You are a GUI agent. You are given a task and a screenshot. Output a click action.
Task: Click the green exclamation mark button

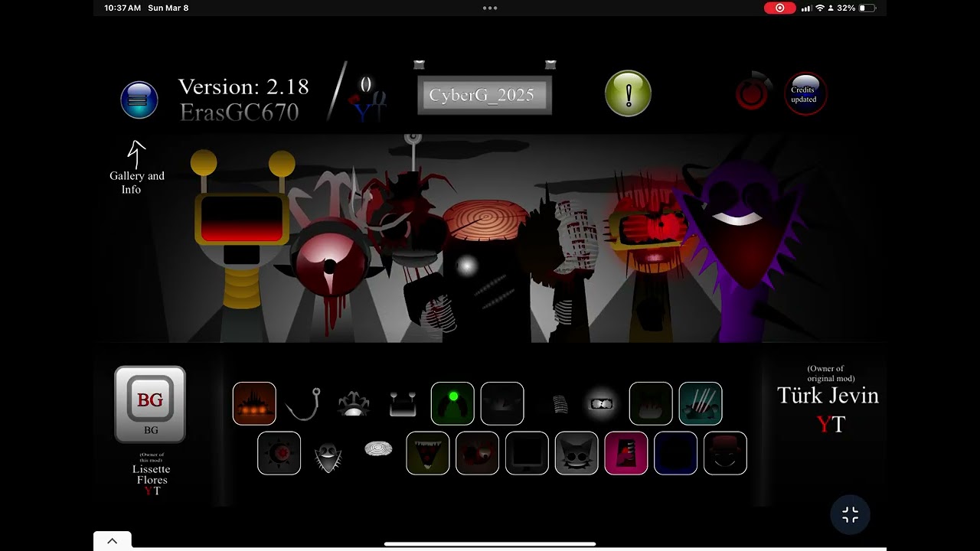(628, 94)
